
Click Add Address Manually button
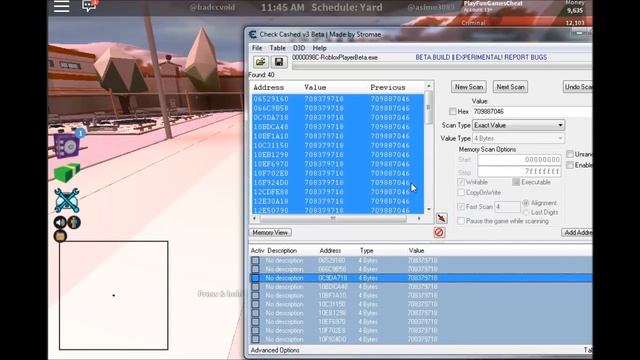pyautogui.click(x=577, y=232)
